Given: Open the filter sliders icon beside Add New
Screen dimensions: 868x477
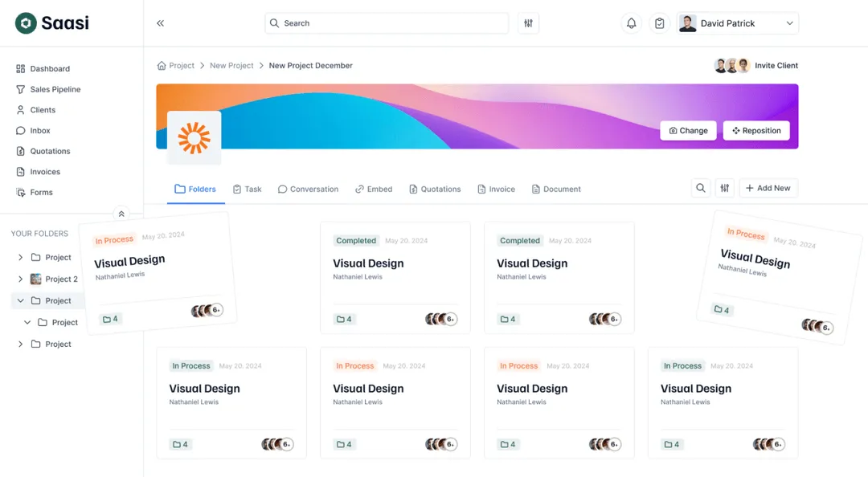Looking at the screenshot, I should [725, 188].
